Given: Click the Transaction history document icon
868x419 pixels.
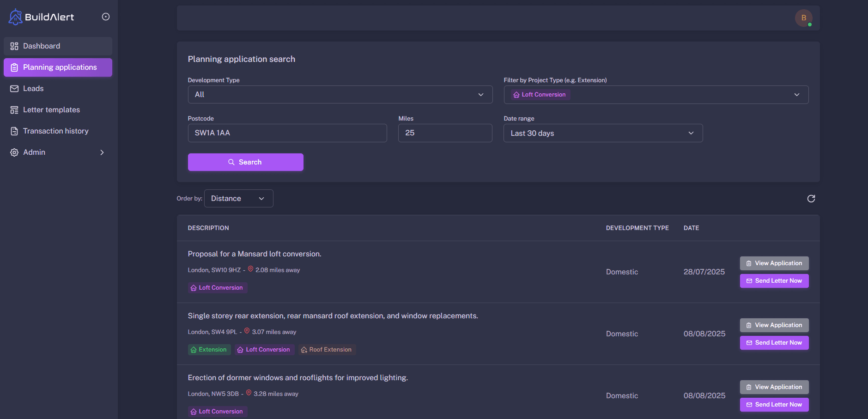Looking at the screenshot, I should coord(14,131).
